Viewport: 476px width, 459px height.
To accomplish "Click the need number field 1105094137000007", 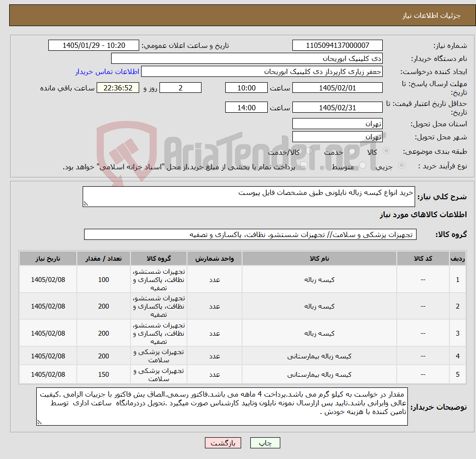I will click(x=337, y=45).
